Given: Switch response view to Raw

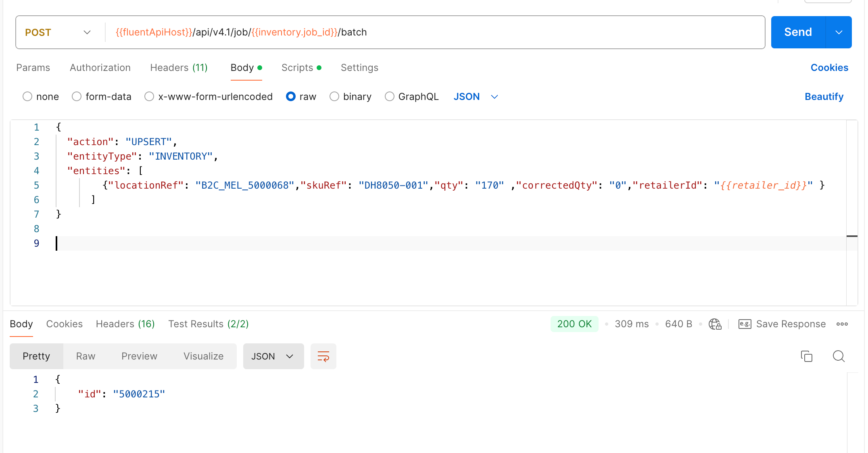Looking at the screenshot, I should point(86,356).
